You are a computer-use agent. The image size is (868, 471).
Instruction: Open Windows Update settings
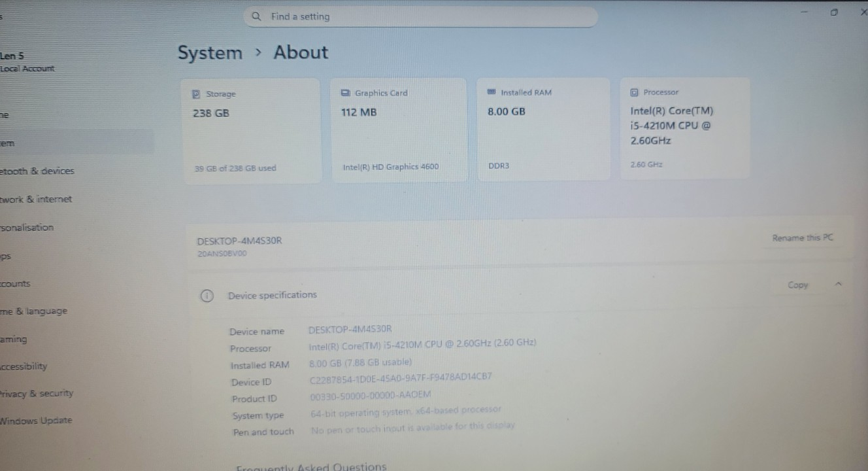36,421
